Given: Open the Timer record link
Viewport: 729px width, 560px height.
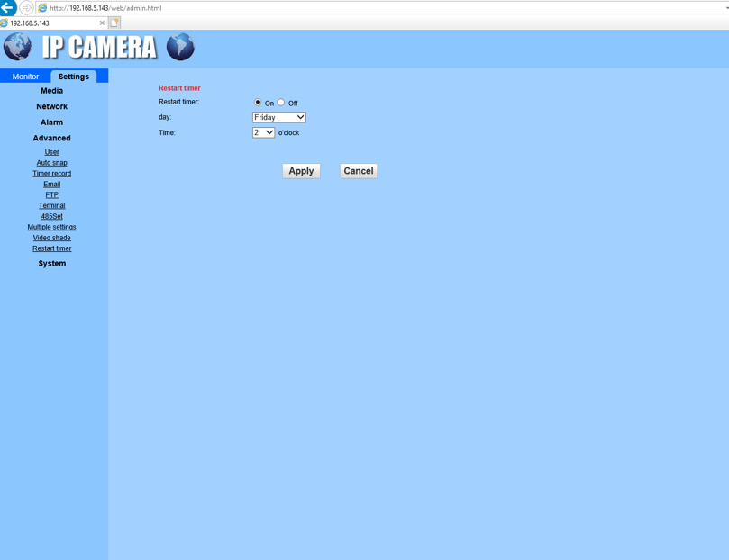Looking at the screenshot, I should tap(51, 173).
